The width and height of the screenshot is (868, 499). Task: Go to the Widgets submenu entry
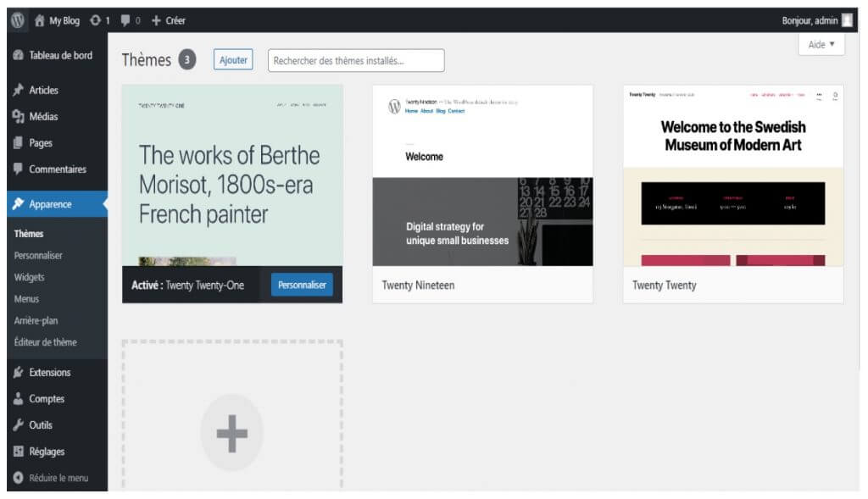30,277
